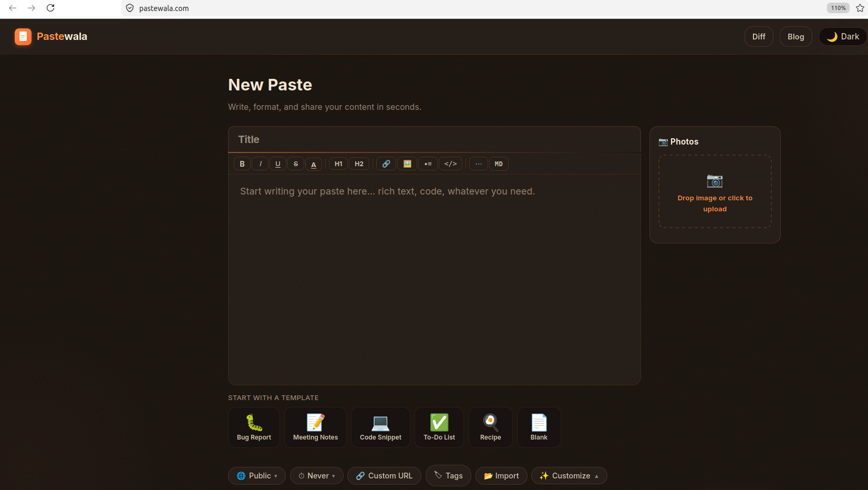Image resolution: width=868 pixels, height=490 pixels.
Task: Click the 'New Paste' heading
Action: point(270,85)
